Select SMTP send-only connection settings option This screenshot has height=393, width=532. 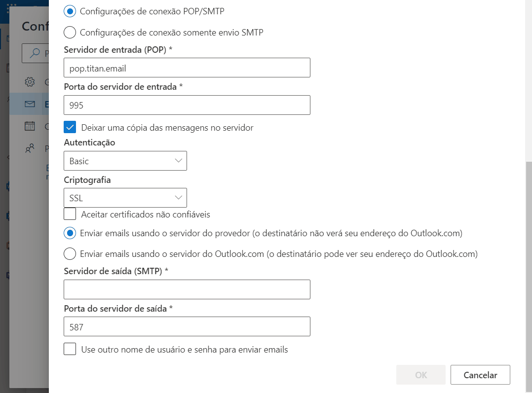click(70, 33)
